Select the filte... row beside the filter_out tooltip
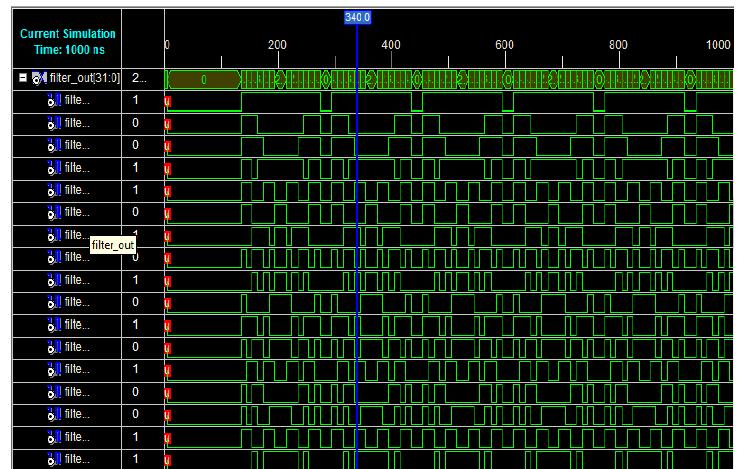This screenshot has height=469, width=741. click(x=77, y=235)
